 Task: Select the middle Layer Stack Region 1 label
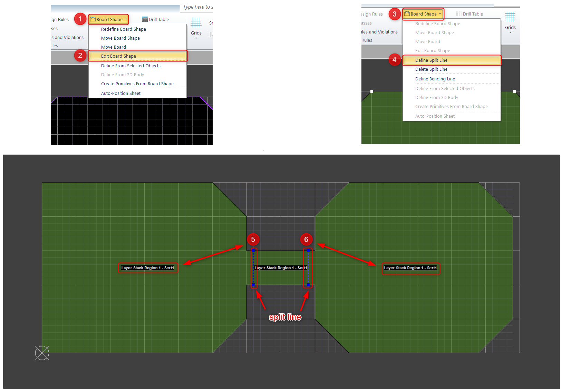point(280,267)
